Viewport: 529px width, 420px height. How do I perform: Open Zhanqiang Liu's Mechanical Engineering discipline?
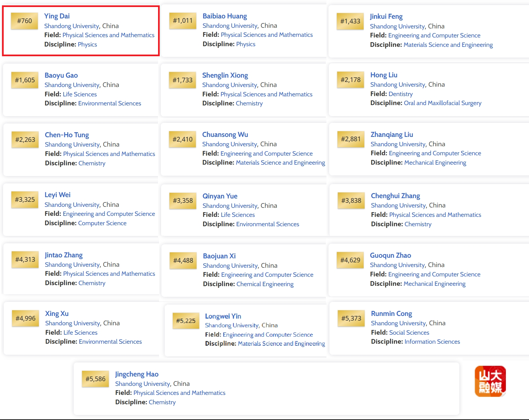(x=435, y=163)
